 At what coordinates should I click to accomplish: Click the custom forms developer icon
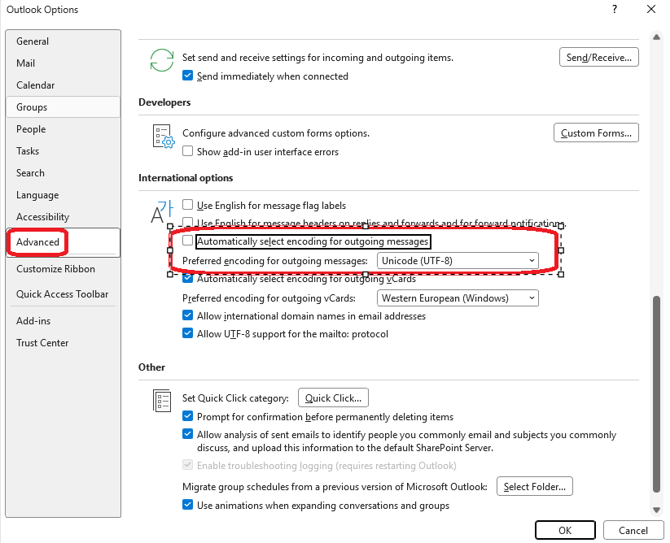[x=161, y=135]
